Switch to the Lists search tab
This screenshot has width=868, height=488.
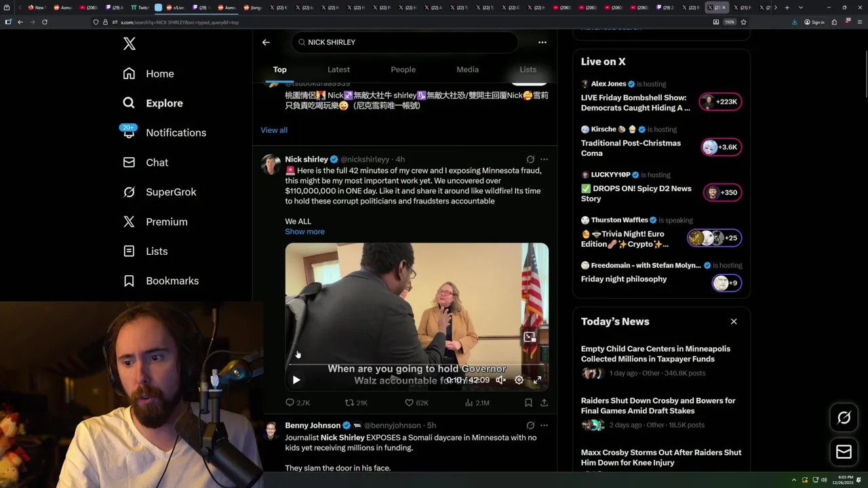(x=528, y=70)
